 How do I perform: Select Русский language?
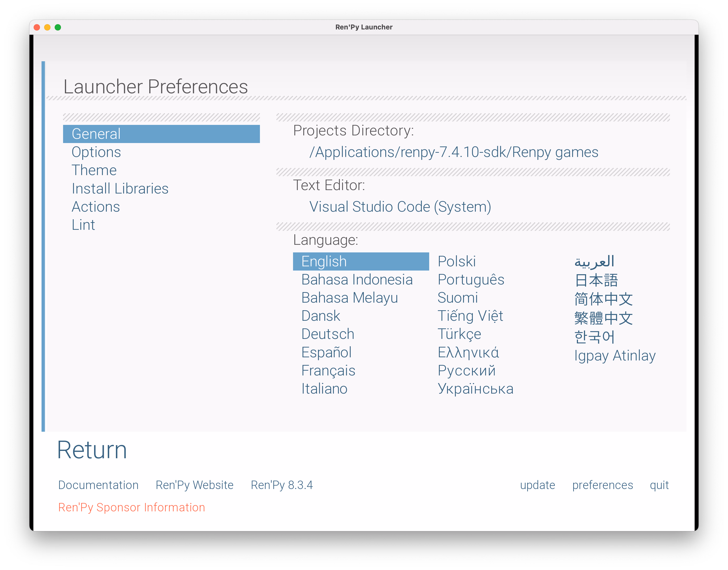(x=466, y=370)
